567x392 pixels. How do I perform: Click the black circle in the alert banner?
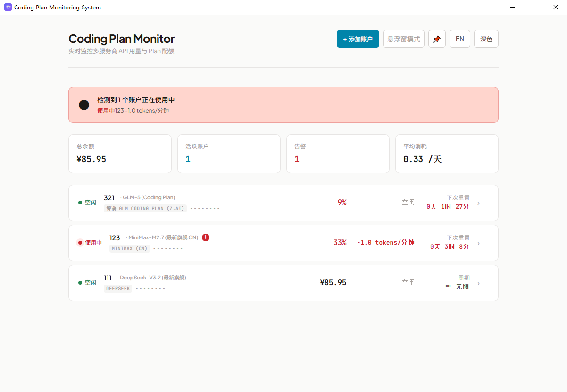coord(84,105)
